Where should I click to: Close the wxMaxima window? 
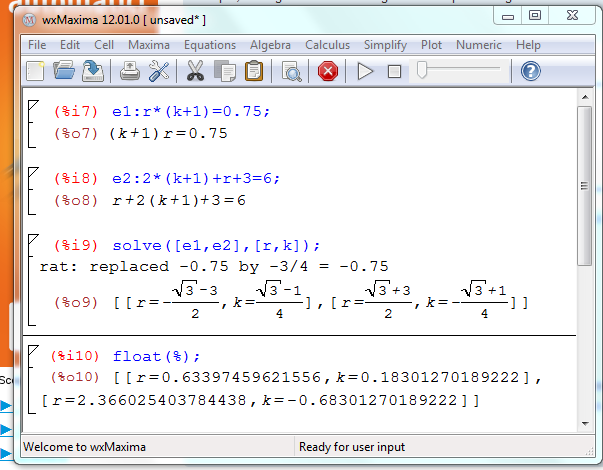tap(572, 15)
